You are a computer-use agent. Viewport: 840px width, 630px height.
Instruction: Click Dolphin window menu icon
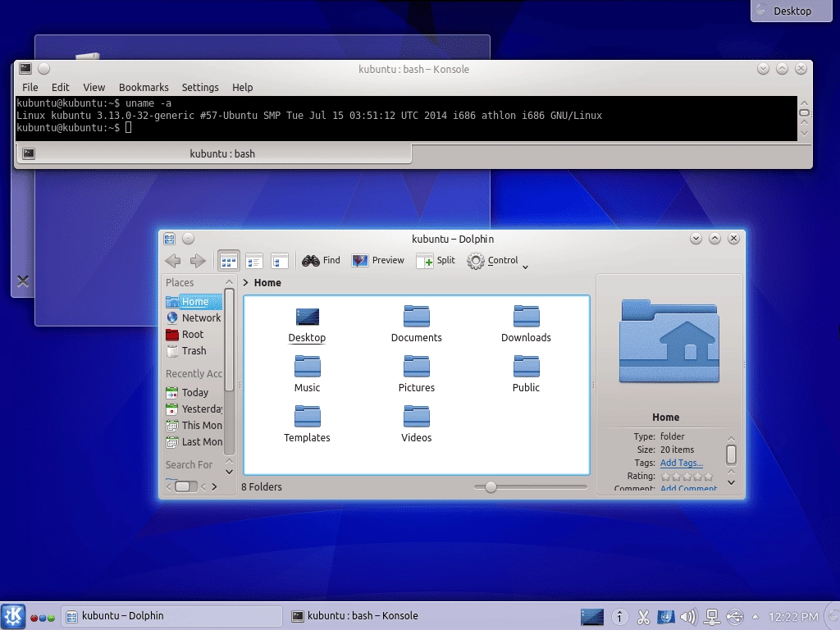pos(169,239)
